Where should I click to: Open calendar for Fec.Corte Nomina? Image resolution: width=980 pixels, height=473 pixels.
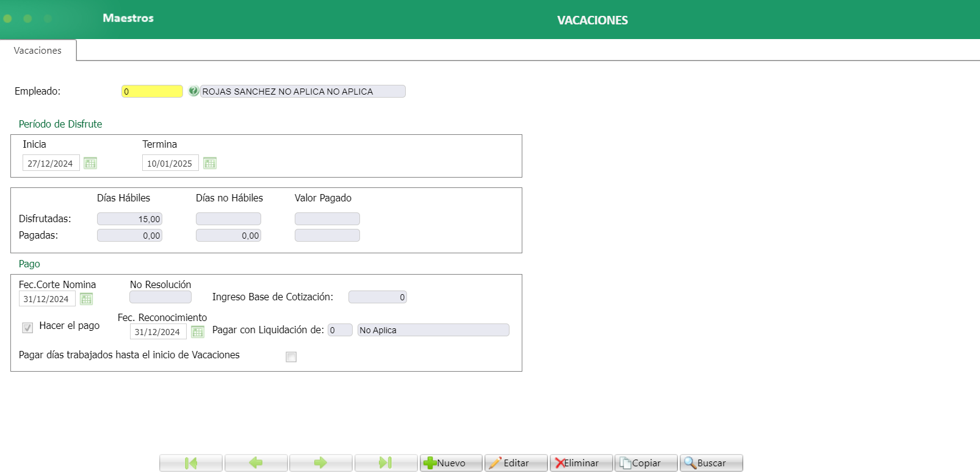(x=86, y=298)
